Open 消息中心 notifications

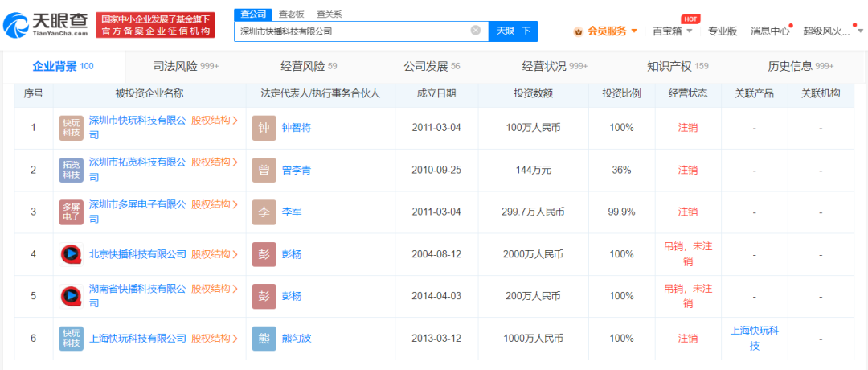pos(770,31)
